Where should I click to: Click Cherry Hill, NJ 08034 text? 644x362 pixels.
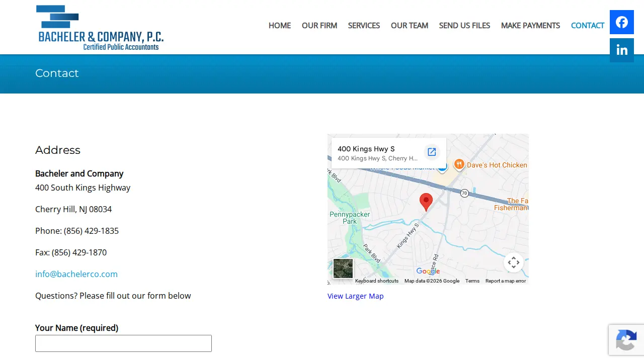(x=73, y=209)
